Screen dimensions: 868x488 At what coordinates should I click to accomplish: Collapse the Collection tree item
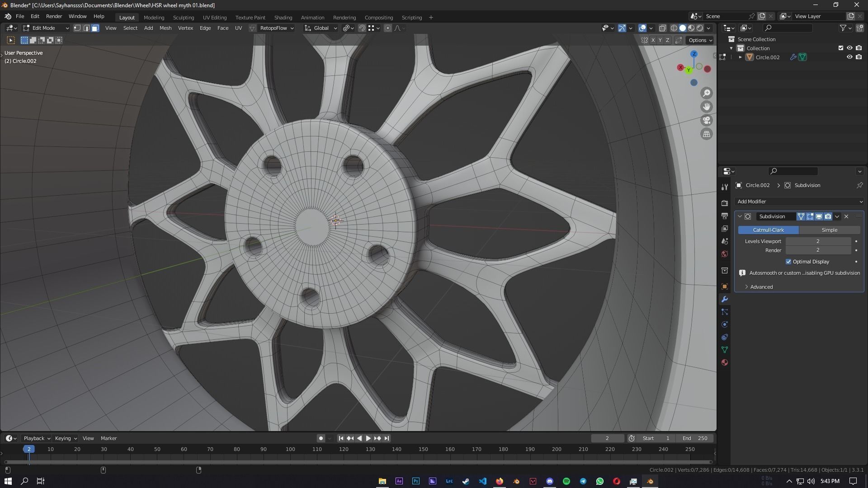[x=731, y=48]
